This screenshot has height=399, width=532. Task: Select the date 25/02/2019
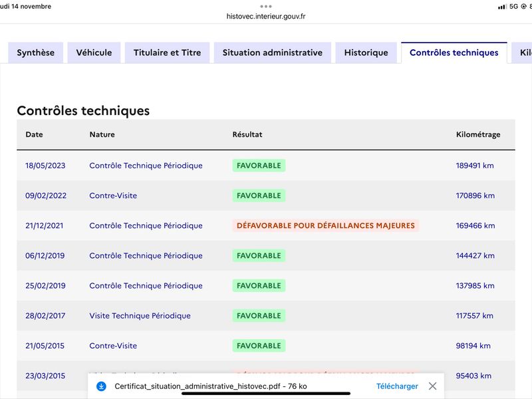[45, 286]
